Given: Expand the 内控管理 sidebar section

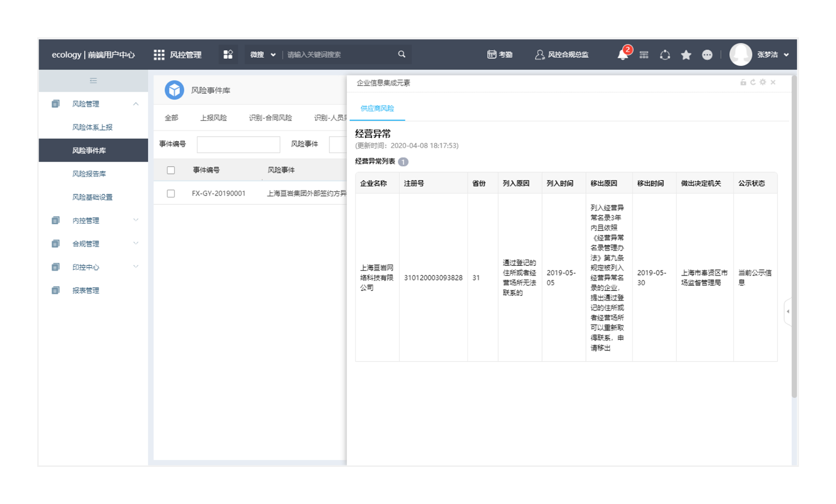Looking at the screenshot, I should [x=136, y=220].
